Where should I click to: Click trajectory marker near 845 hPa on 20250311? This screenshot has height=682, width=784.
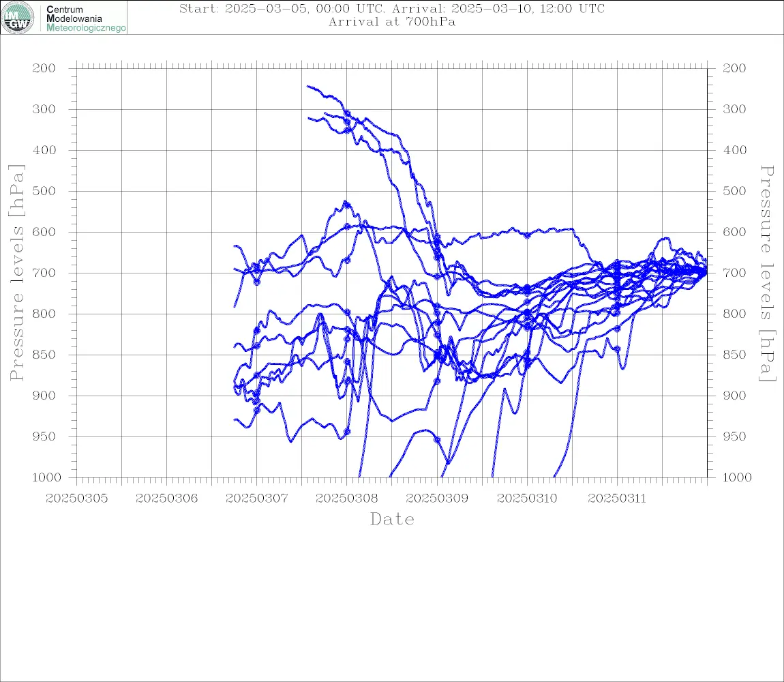[617, 349]
